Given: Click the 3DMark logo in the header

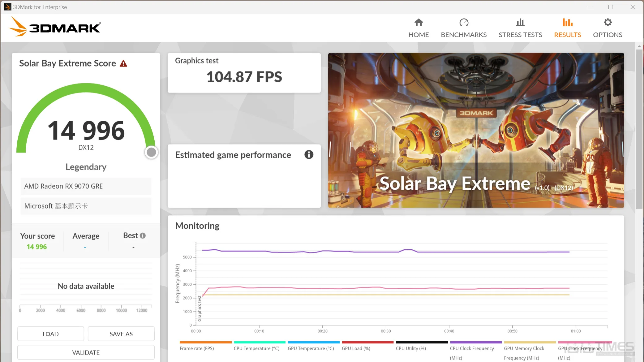Looking at the screenshot, I should (x=55, y=27).
